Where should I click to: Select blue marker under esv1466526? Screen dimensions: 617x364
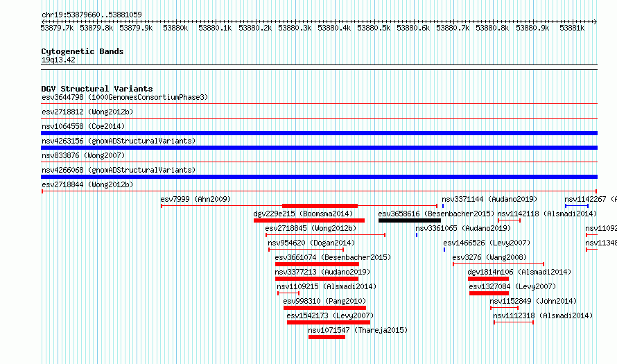[444, 250]
